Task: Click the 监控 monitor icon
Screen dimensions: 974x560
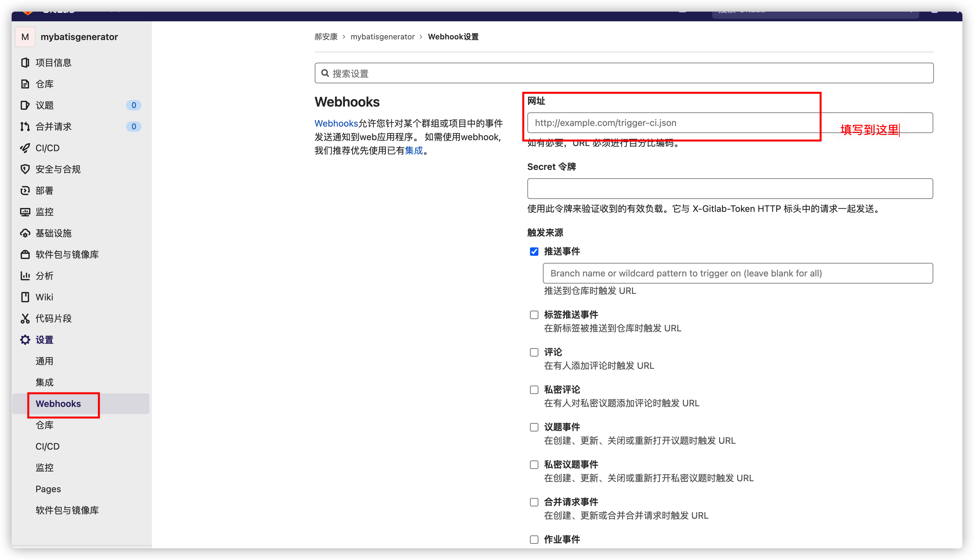Action: click(25, 212)
